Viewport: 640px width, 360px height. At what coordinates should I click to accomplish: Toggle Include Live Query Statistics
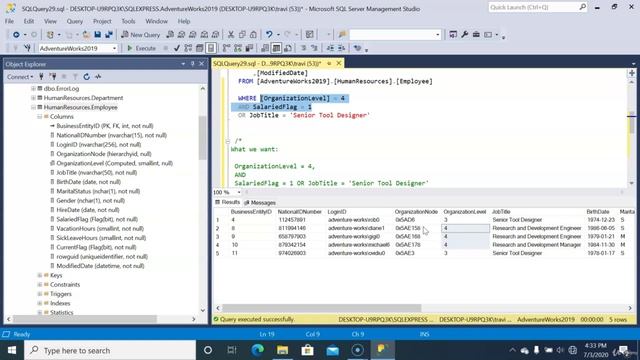pyautogui.click(x=238, y=48)
